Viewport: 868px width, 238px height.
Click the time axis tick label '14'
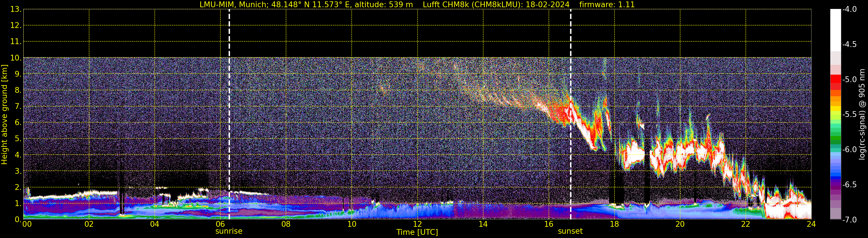point(483,224)
